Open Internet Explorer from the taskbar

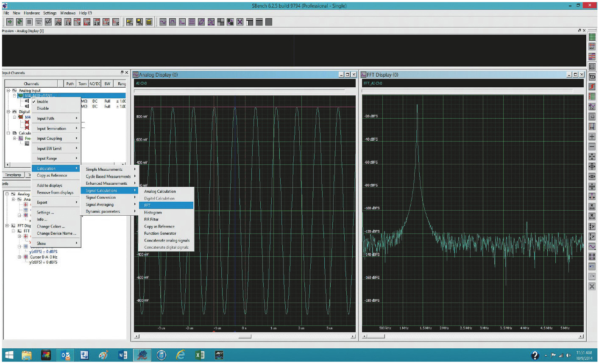(181, 355)
